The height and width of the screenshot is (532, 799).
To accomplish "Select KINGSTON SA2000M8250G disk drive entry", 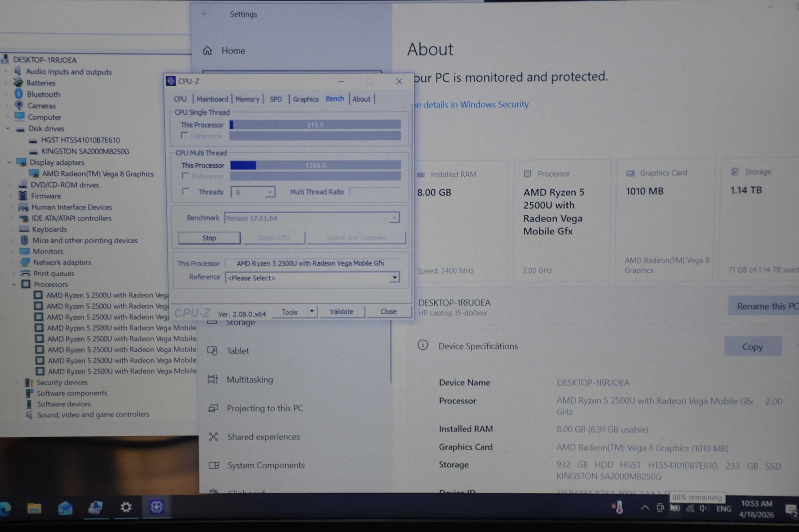I will (85, 151).
